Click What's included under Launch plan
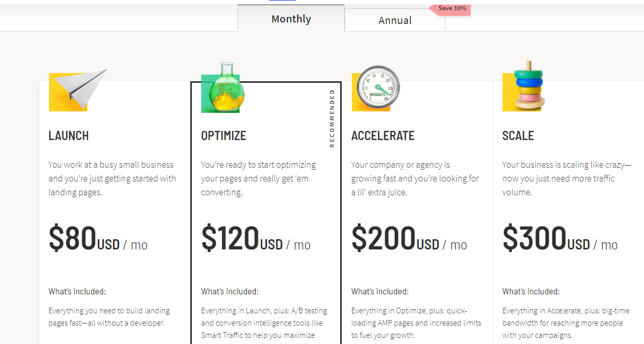This screenshot has height=344, width=644. click(77, 291)
